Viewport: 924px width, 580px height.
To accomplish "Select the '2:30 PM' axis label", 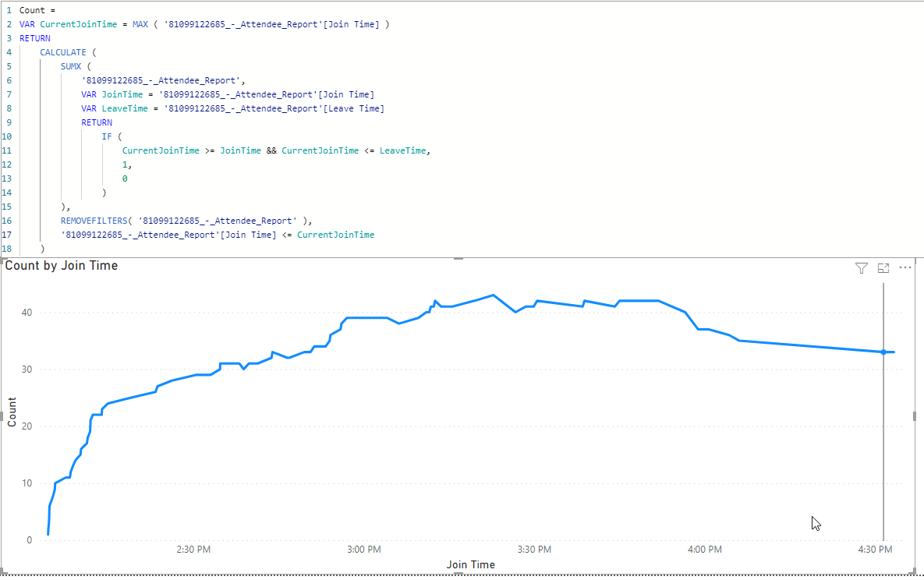I will click(x=193, y=550).
